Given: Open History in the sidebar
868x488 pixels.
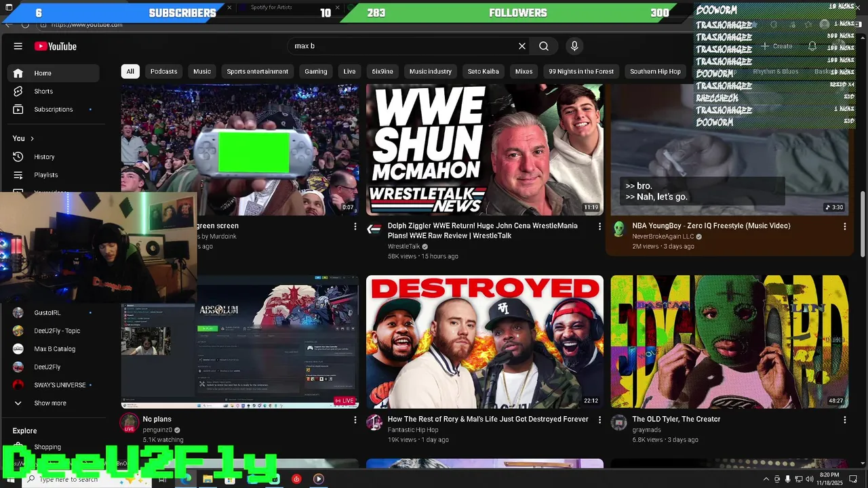Looking at the screenshot, I should [x=54, y=157].
